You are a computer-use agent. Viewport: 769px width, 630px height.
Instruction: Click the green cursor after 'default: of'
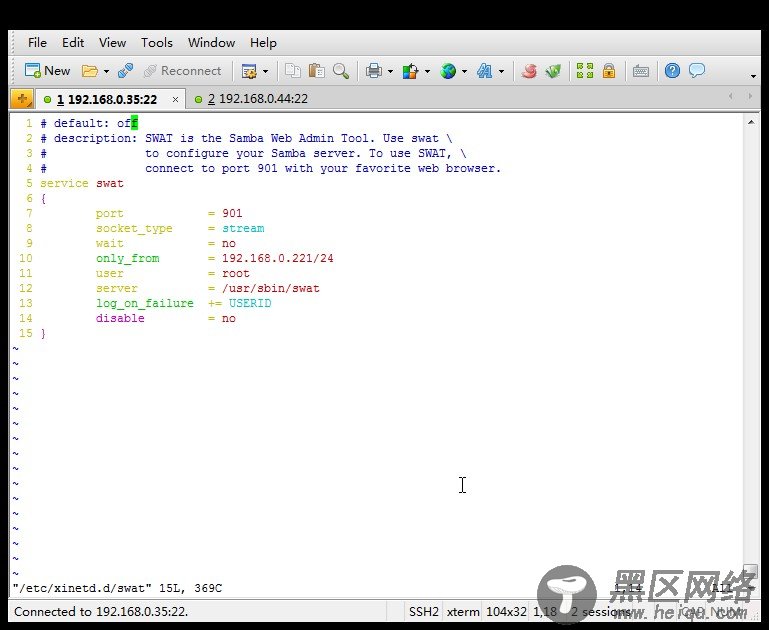click(x=134, y=123)
